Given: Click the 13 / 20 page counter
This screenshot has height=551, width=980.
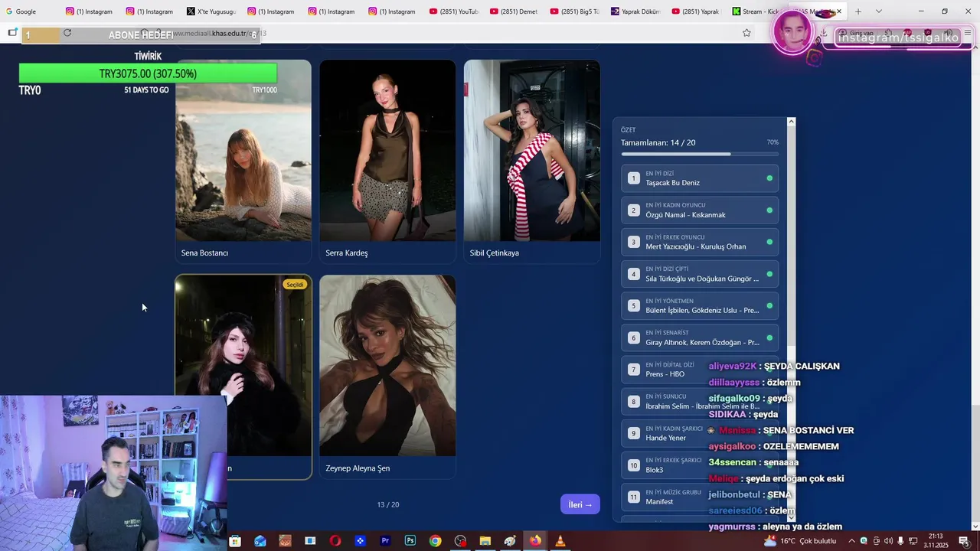Looking at the screenshot, I should click(388, 504).
